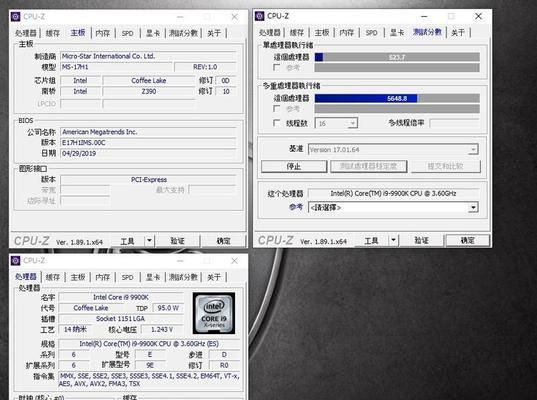Click CPU-Z app icon in mainboard window title bar
Image resolution: width=537 pixels, height=400 pixels.
pyautogui.click(x=16, y=16)
